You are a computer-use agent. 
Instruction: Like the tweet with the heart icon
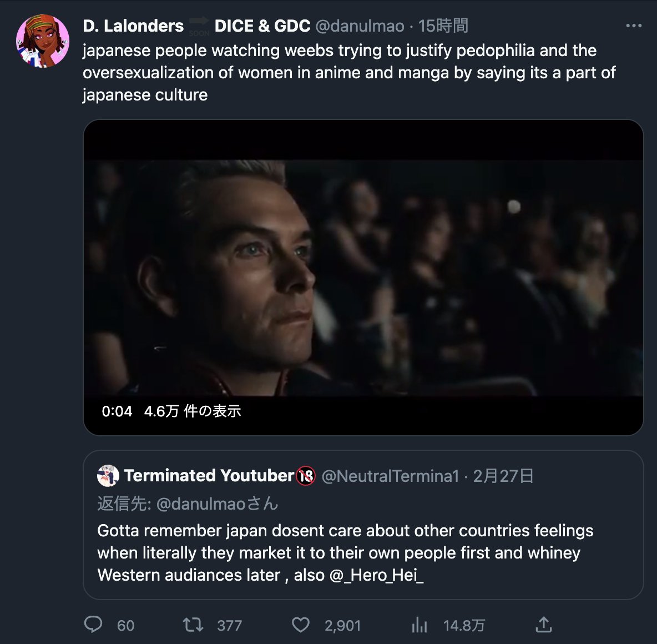point(301,625)
